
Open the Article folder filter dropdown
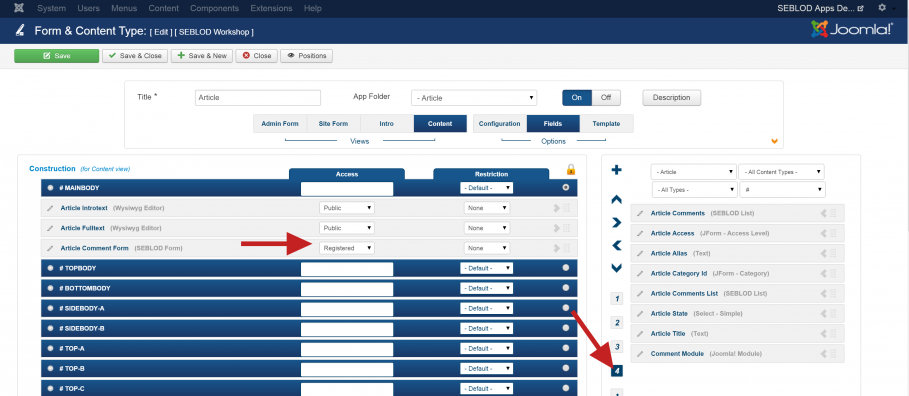tap(694, 172)
